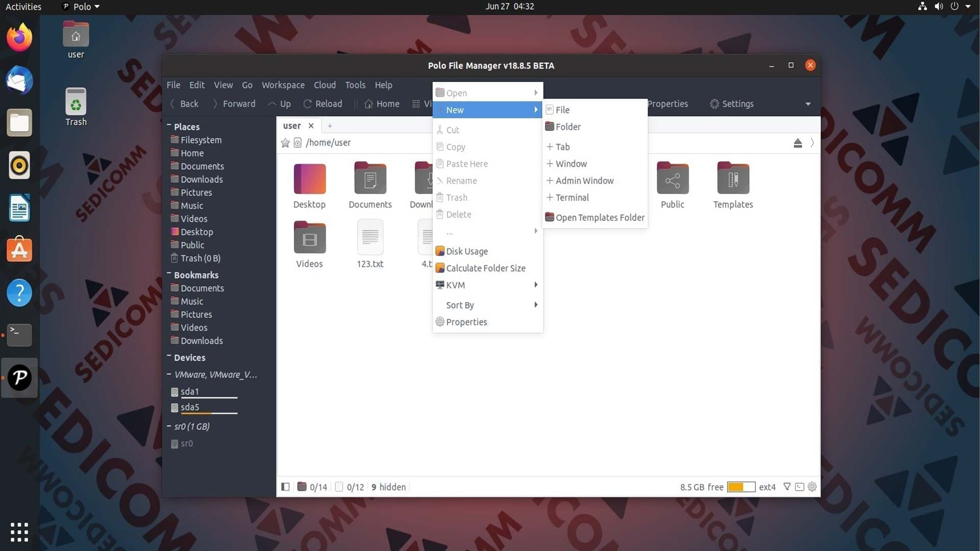The width and height of the screenshot is (980, 551).
Task: Click the filter funnel icon in status bar
Action: click(787, 487)
